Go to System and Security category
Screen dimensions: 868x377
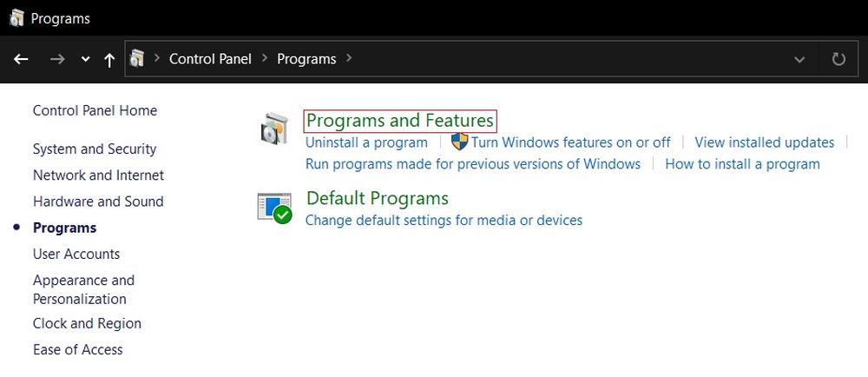point(95,149)
